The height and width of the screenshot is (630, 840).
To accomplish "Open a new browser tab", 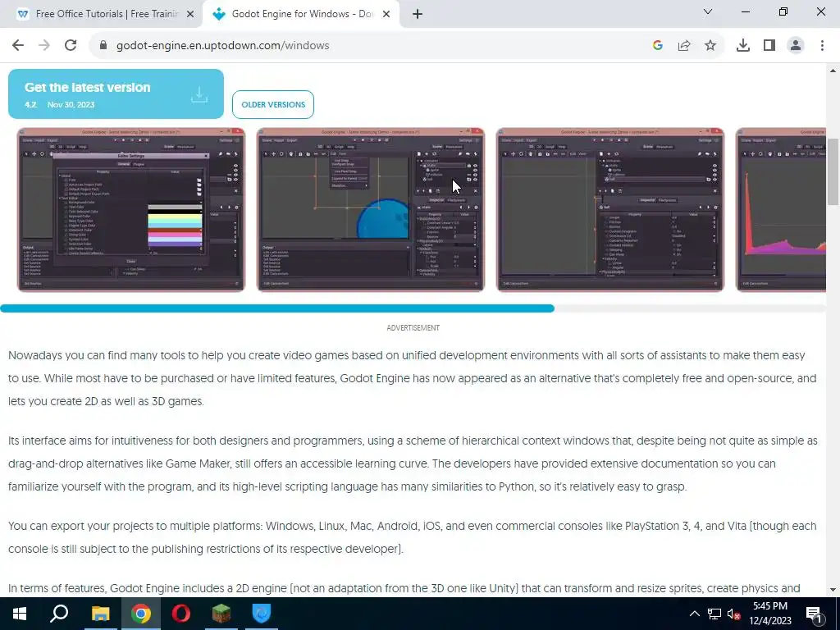I will click(x=418, y=14).
